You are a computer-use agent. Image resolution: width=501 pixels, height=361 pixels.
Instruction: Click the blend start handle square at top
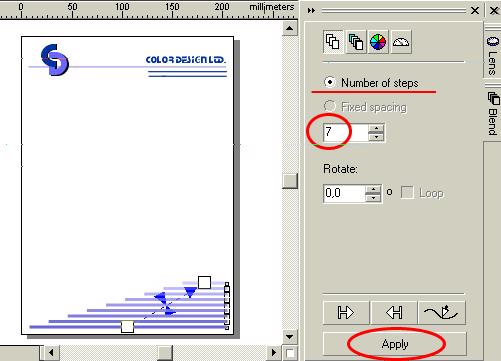[x=204, y=282]
